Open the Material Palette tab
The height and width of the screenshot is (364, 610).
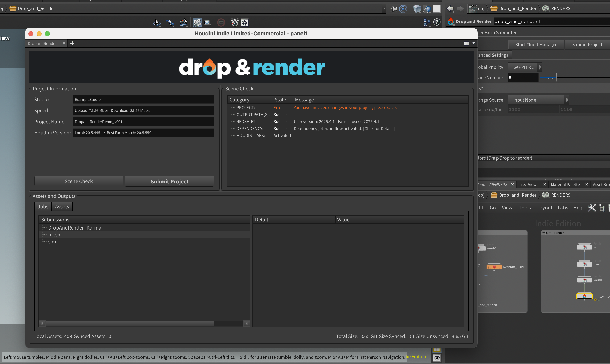click(565, 184)
